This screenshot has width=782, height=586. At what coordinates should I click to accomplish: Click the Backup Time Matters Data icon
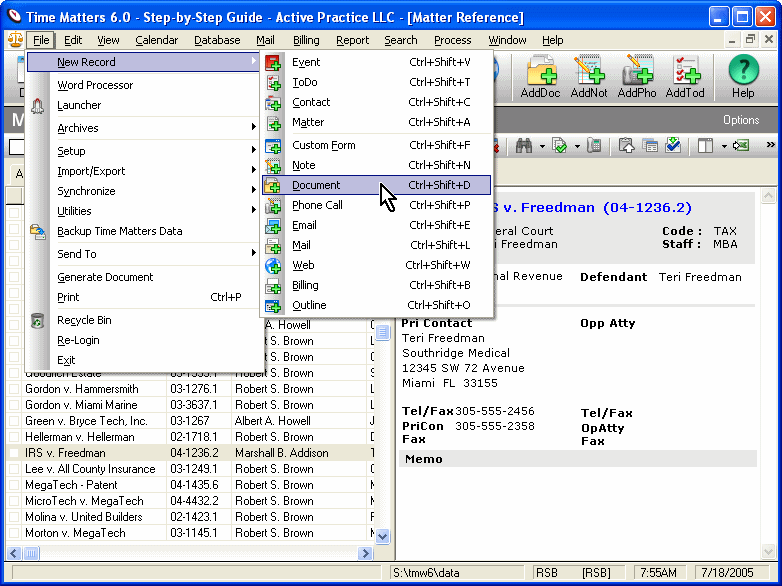tap(38, 231)
